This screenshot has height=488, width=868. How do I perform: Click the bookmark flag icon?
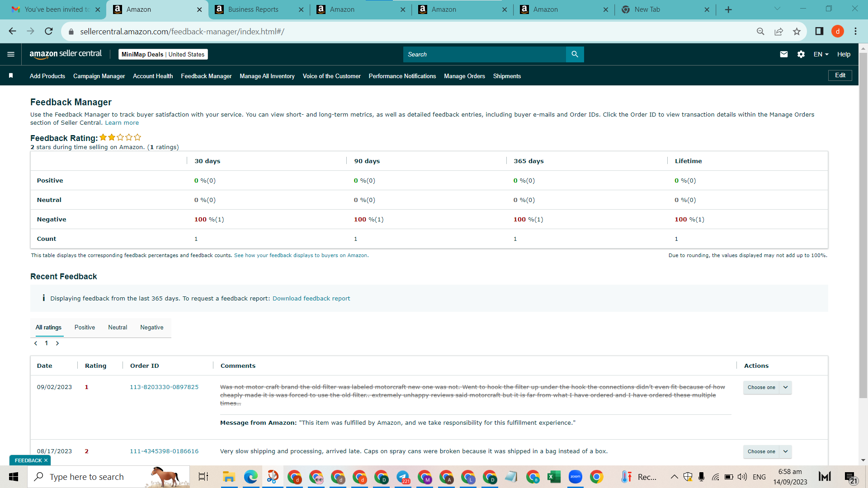pyautogui.click(x=11, y=76)
